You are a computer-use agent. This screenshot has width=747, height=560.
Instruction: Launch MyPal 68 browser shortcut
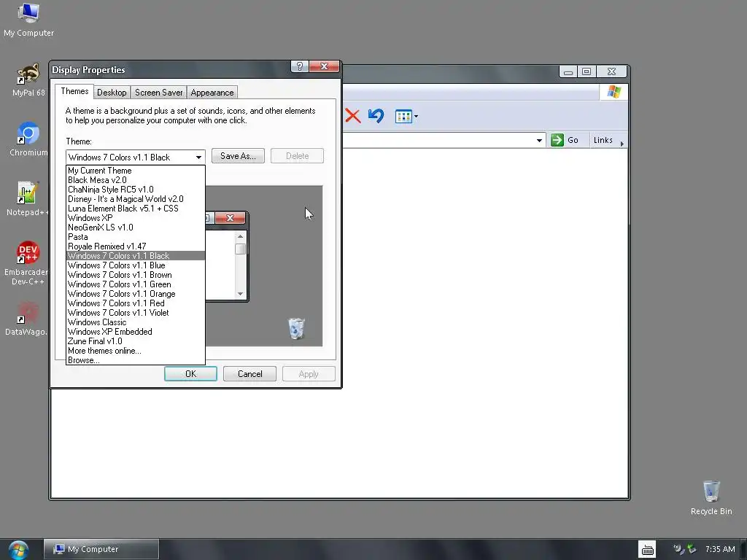(28, 79)
